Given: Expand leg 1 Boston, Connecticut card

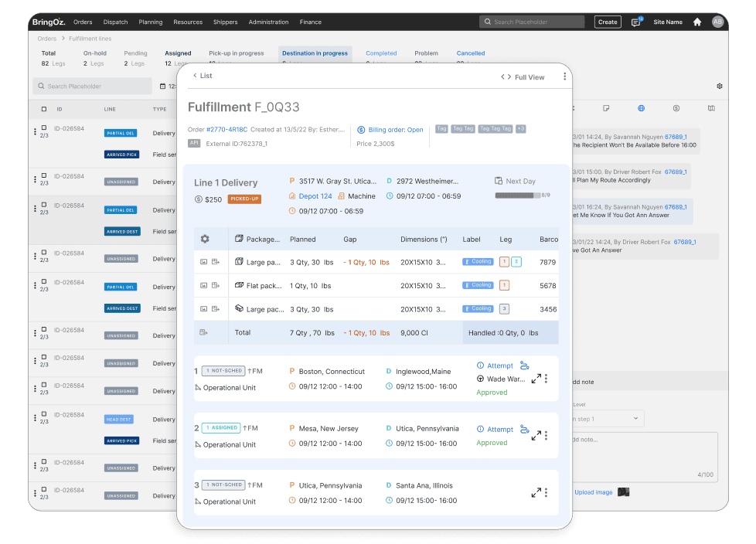Looking at the screenshot, I should tap(536, 379).
